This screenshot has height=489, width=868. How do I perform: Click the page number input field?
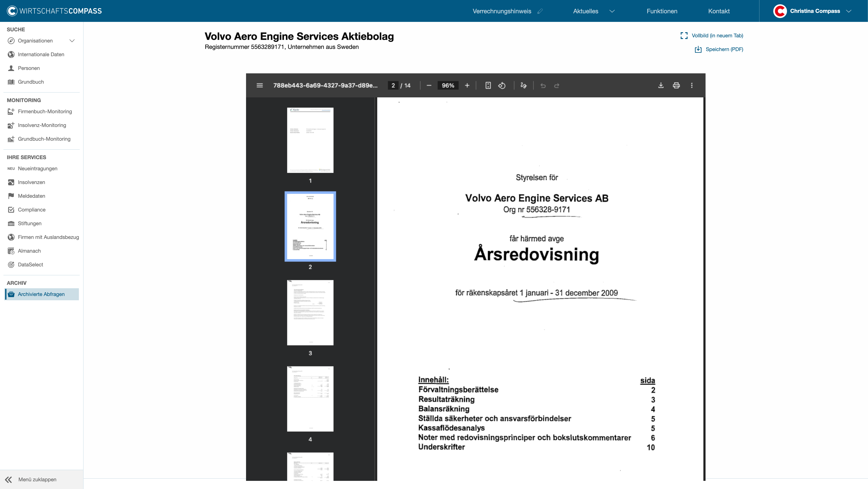[393, 85]
